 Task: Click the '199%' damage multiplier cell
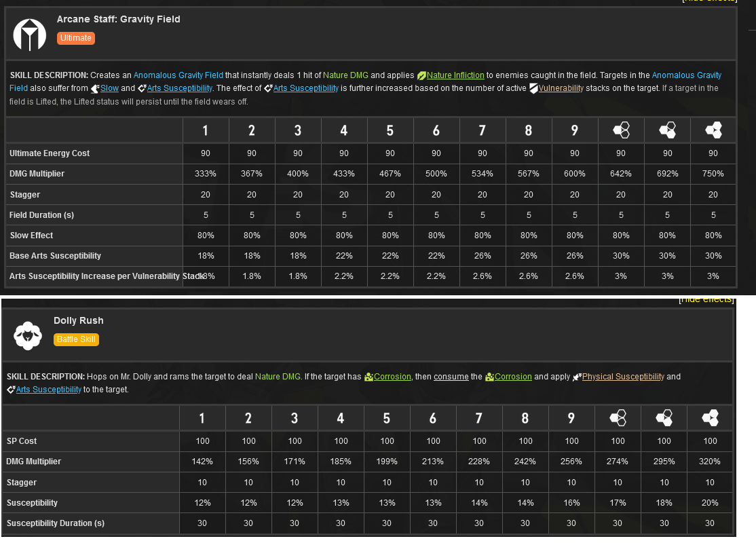387,462
